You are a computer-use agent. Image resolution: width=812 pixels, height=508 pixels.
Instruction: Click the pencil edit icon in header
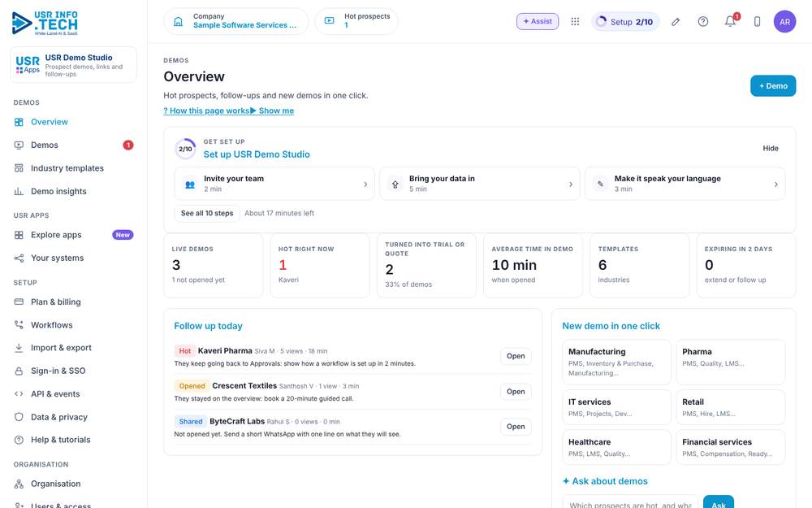[676, 21]
